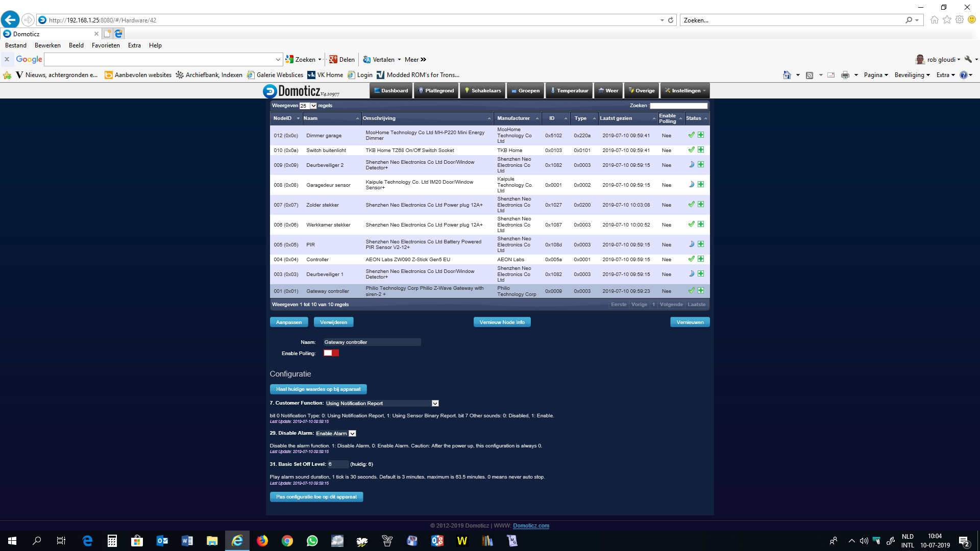Expand the Customer Function dropdown
This screenshot has width=980, height=551.
tap(435, 403)
